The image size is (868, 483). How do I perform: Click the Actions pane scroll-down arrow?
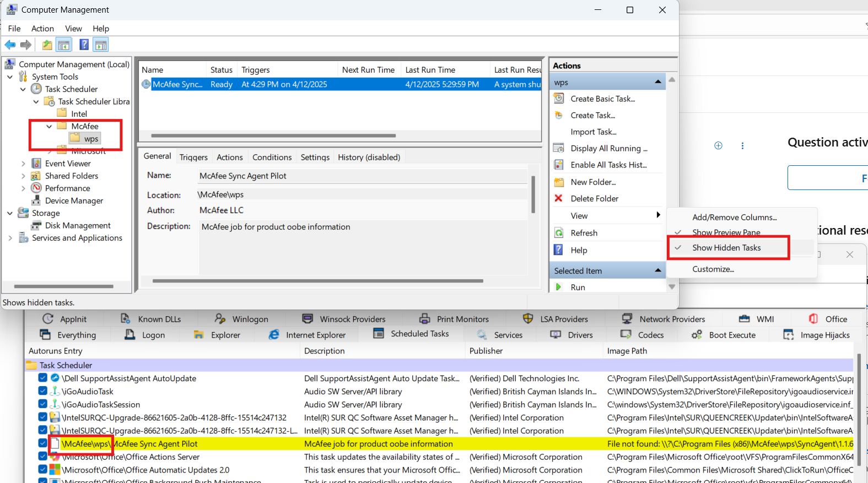[672, 286]
